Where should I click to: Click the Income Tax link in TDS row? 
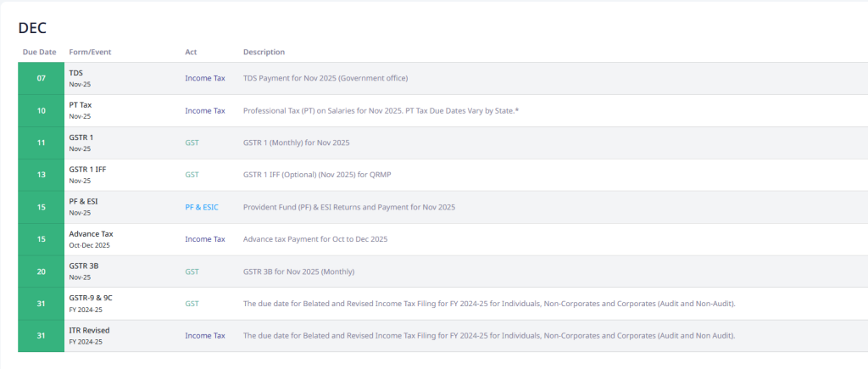[x=205, y=78]
